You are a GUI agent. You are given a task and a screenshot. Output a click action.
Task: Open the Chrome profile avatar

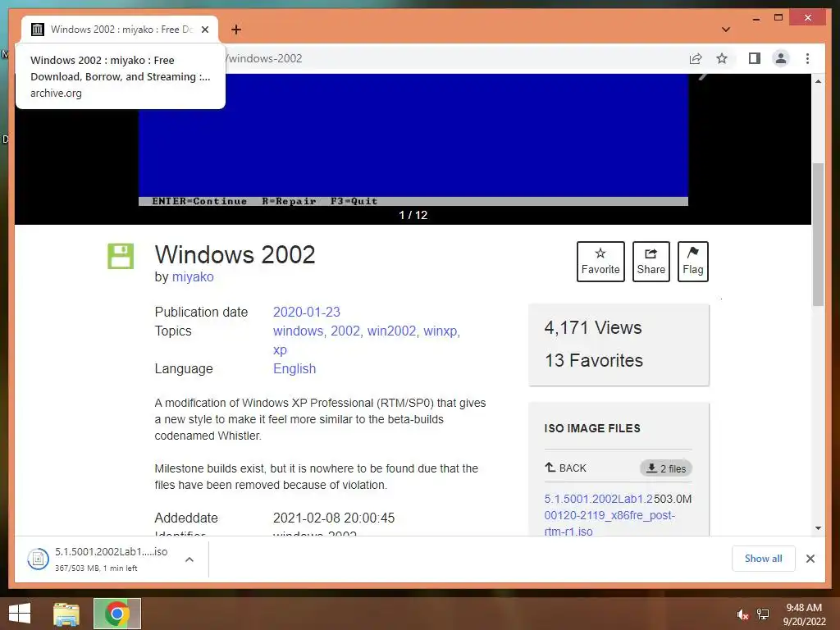[781, 58]
